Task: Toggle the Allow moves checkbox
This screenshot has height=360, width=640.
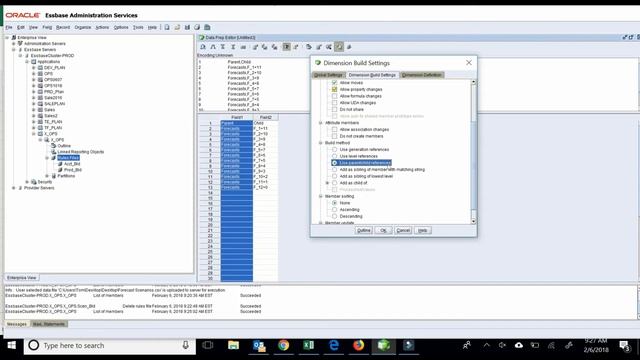Action: (334, 82)
